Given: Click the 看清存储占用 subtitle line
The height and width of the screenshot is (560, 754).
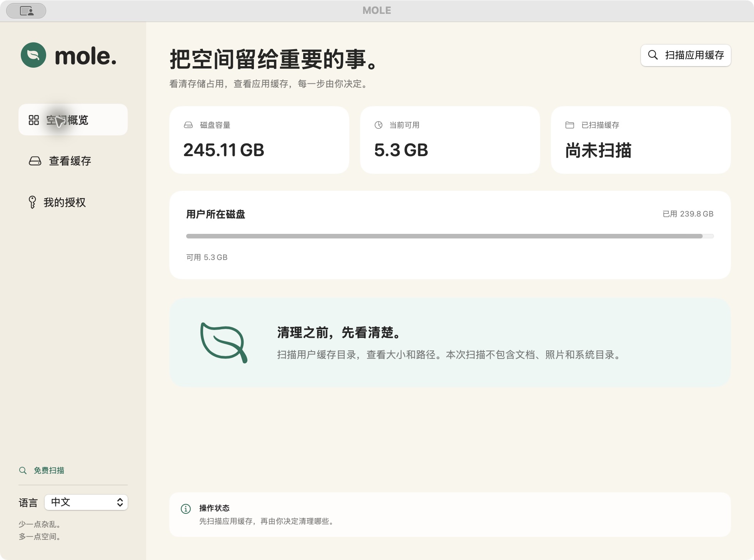Looking at the screenshot, I should pyautogui.click(x=270, y=84).
